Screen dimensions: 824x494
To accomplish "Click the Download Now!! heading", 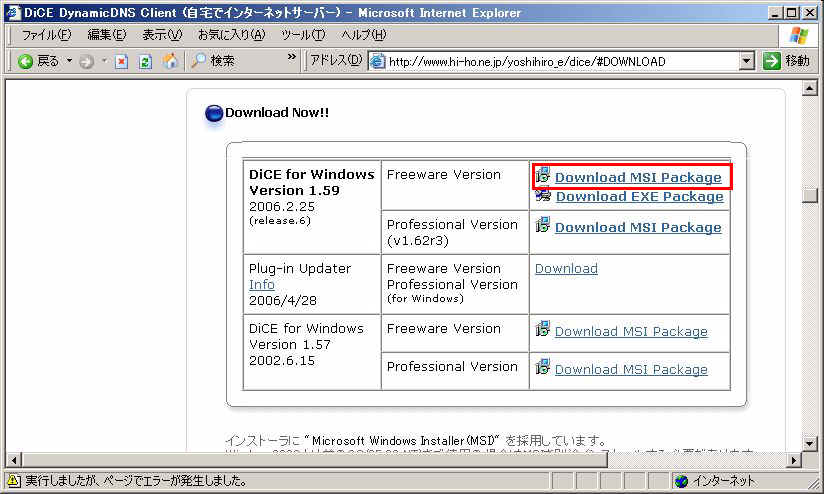I will click(x=277, y=112).
